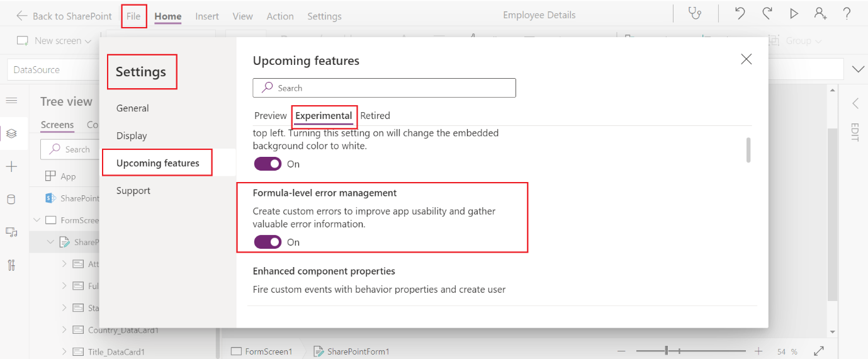Open the Media icon in left rail
868x359 pixels.
(x=11, y=232)
